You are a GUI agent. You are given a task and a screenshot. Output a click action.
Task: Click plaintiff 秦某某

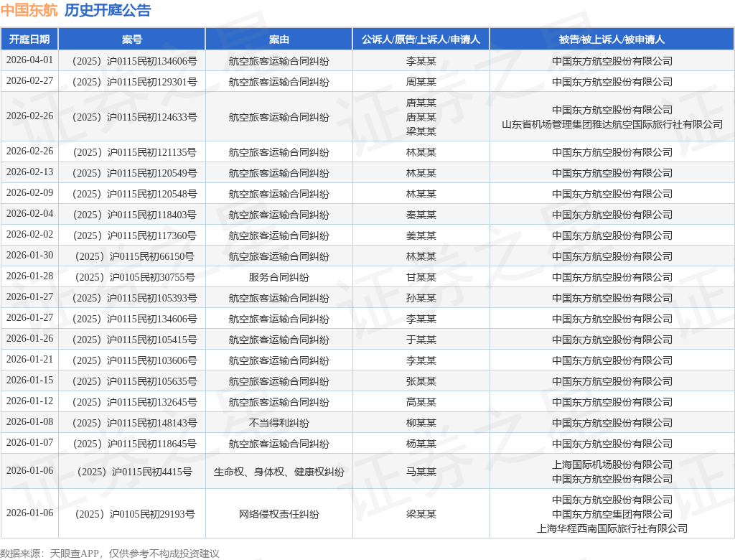click(x=421, y=215)
